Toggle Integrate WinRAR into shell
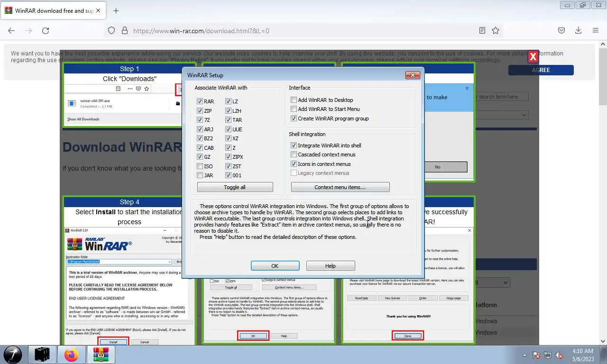Screen dimensions: 607x364 294,146
